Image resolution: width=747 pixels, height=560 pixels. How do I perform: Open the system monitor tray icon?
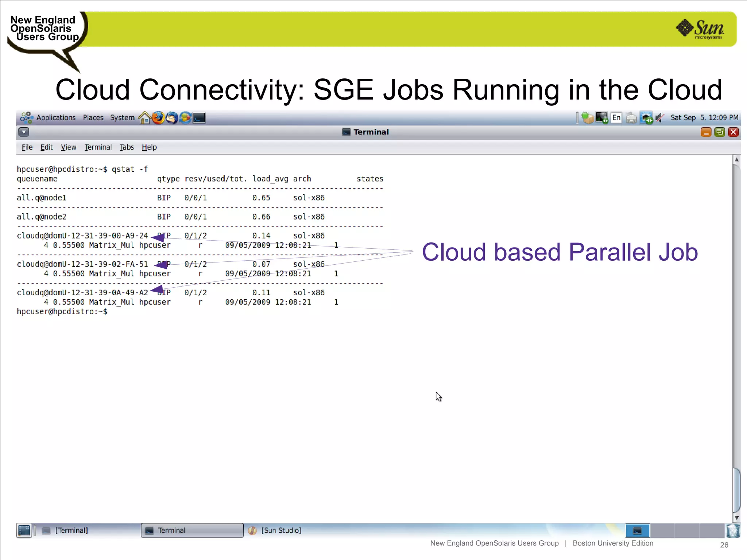pos(601,118)
